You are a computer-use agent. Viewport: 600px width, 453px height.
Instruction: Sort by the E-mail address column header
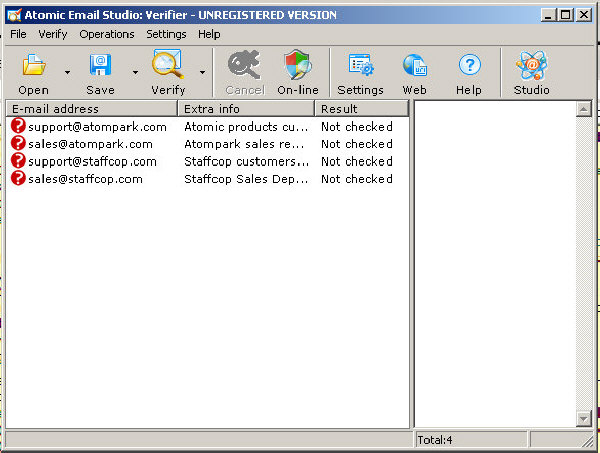click(x=92, y=109)
